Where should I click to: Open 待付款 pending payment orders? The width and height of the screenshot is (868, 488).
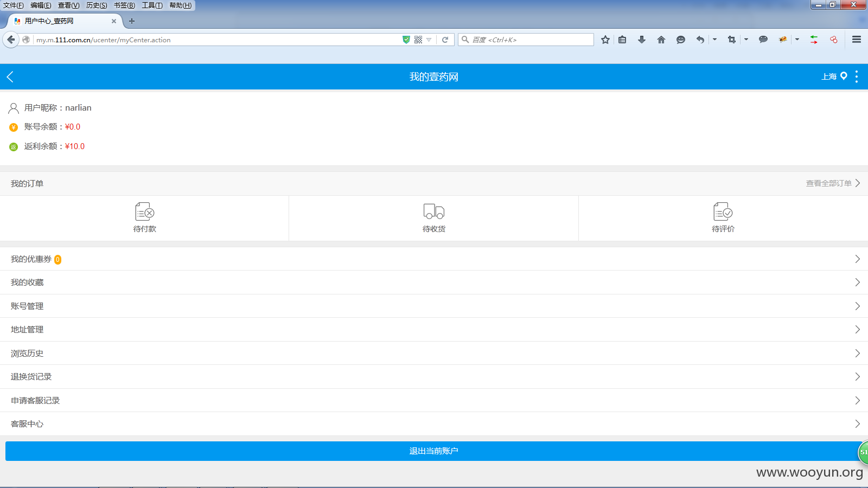pos(144,218)
